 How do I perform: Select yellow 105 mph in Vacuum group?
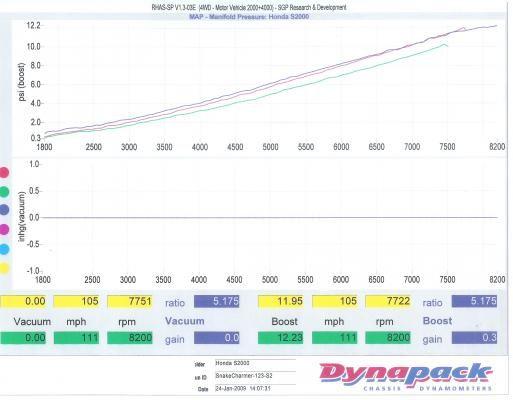(x=76, y=301)
